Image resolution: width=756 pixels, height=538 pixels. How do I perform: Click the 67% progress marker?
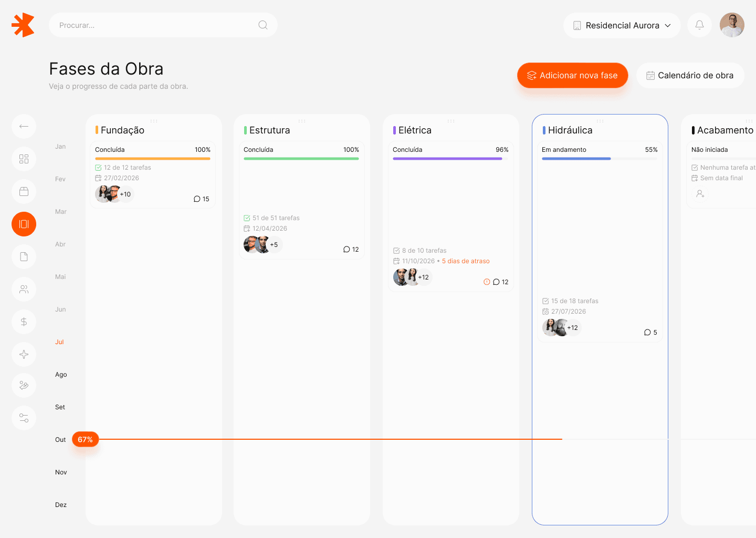tap(85, 439)
